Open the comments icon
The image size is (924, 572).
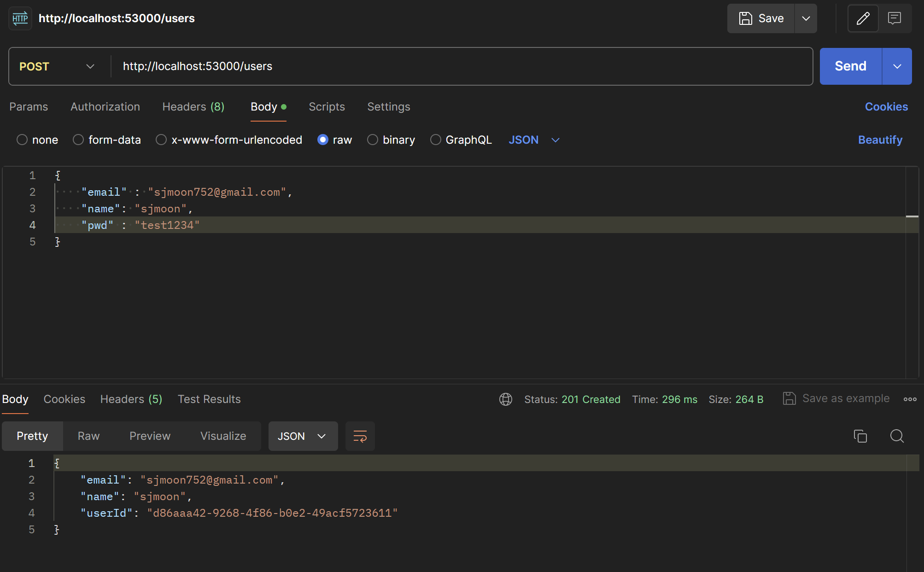[895, 18]
